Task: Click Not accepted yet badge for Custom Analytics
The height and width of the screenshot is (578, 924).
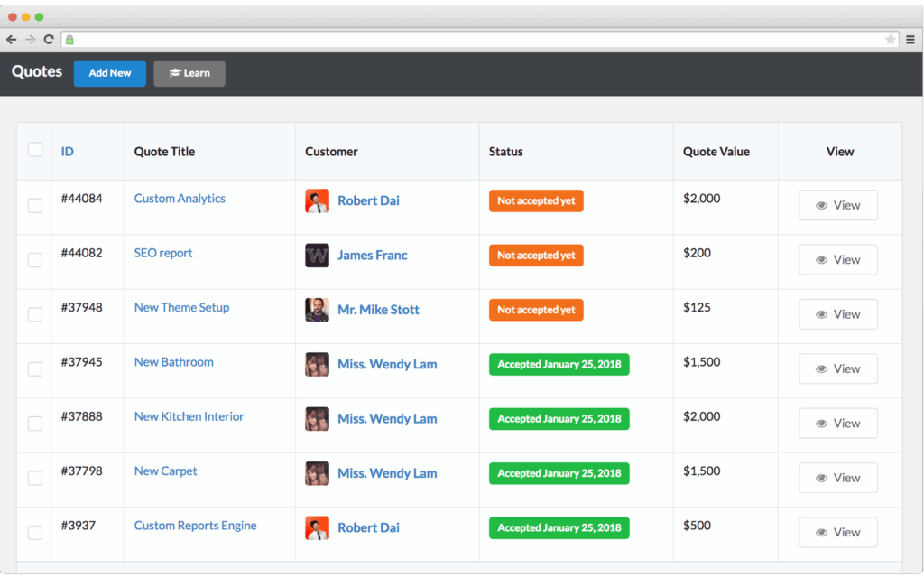Action: pos(536,200)
